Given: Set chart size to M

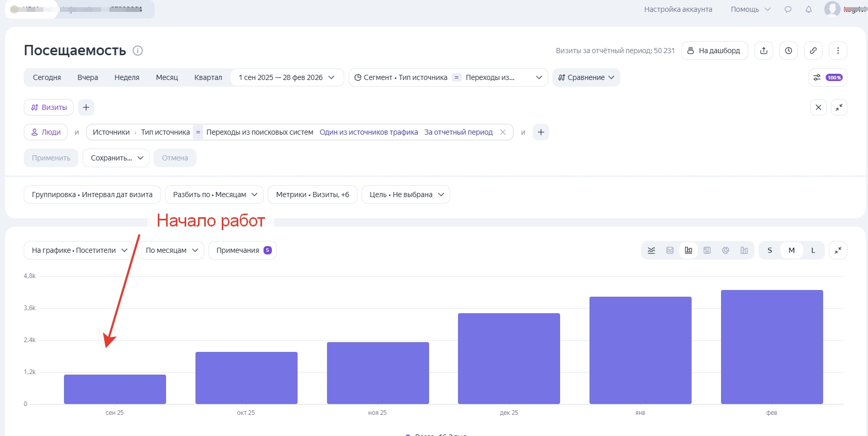Looking at the screenshot, I should (x=792, y=250).
